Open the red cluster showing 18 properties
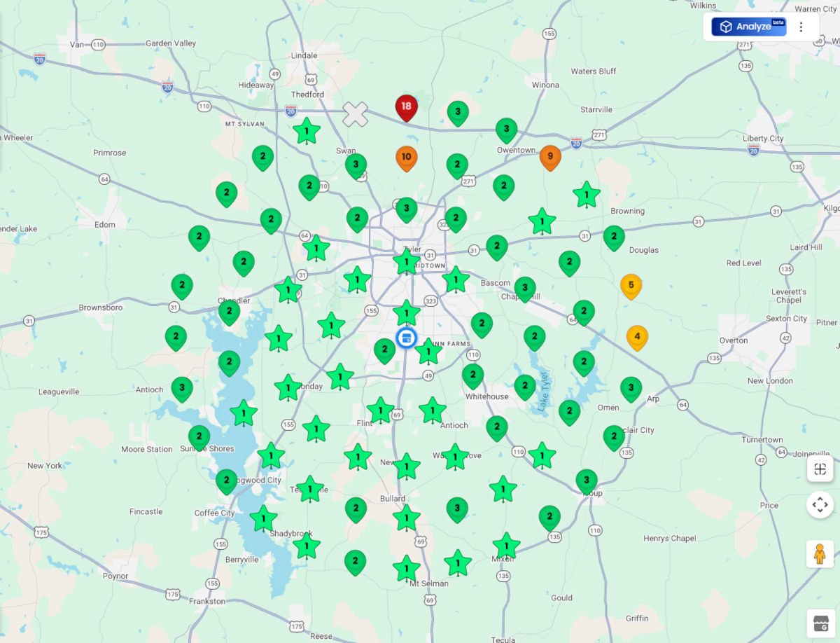The height and width of the screenshot is (643, 840). click(x=407, y=106)
